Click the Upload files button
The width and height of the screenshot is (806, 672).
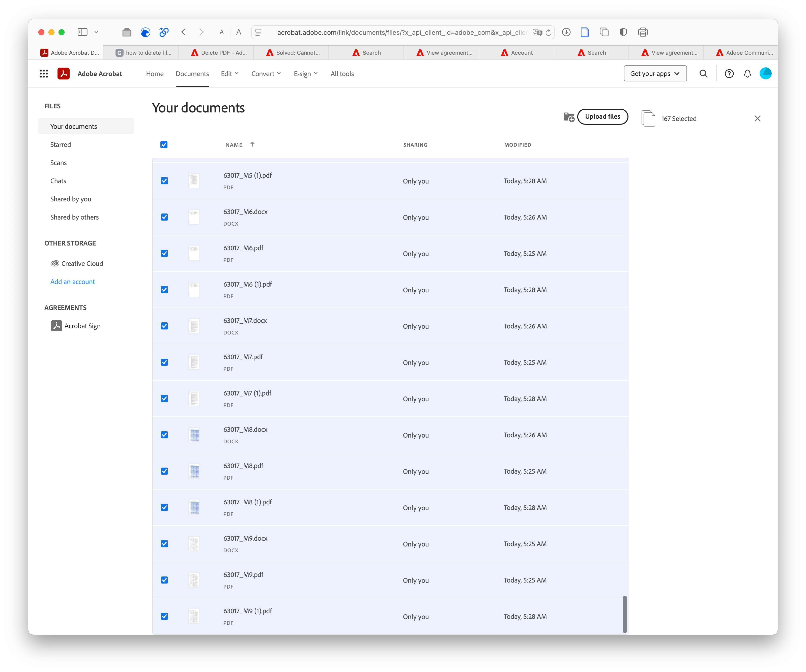click(602, 117)
